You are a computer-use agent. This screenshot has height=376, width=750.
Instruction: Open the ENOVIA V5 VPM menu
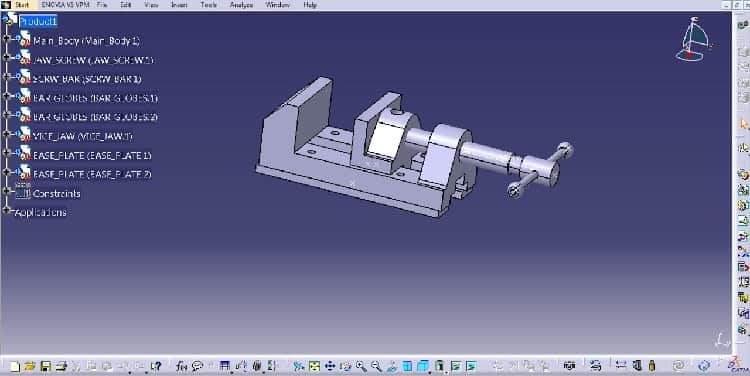pyautogui.click(x=65, y=5)
